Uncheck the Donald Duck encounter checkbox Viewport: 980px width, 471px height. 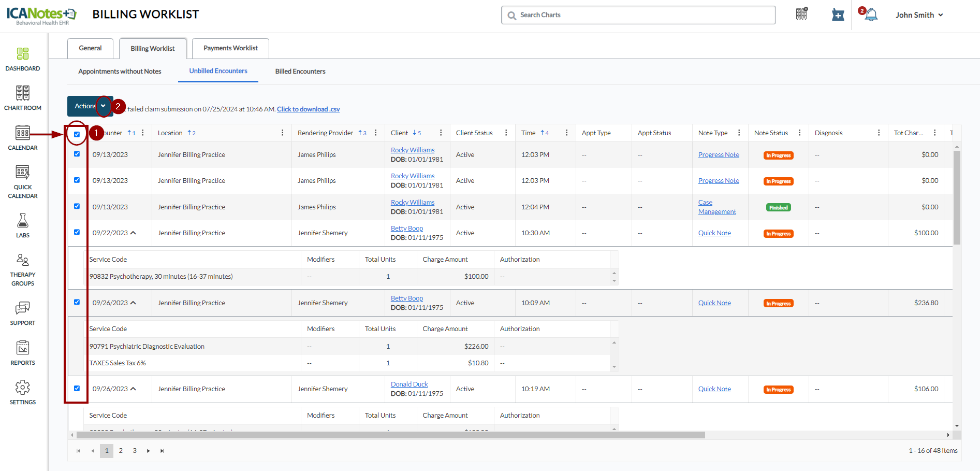tap(77, 388)
